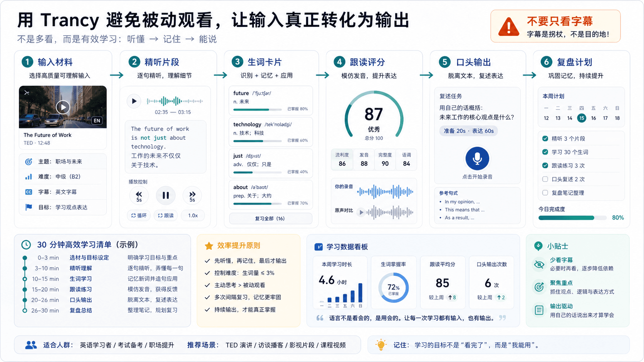The width and height of the screenshot is (644, 362).
Task: Click the crossed-eye icon for 少看字幕
Action: [x=539, y=264]
